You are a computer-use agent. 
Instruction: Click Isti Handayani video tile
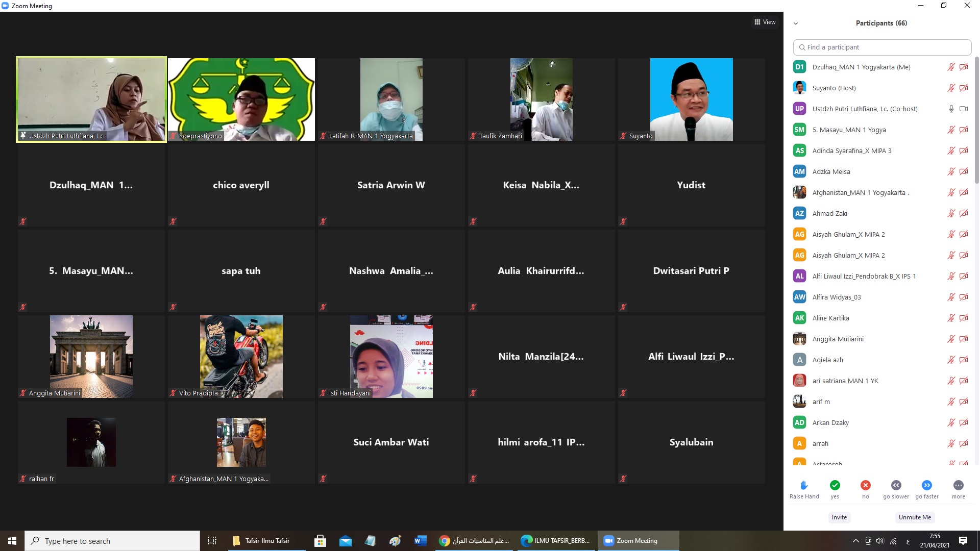pyautogui.click(x=391, y=357)
